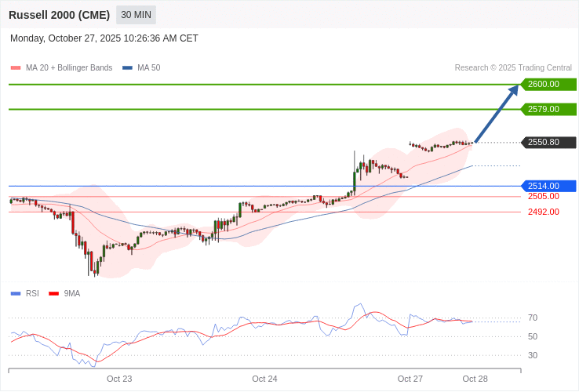This screenshot has width=579, height=392.
Task: Click the blue MA 50 legend swatch
Action: point(127,68)
